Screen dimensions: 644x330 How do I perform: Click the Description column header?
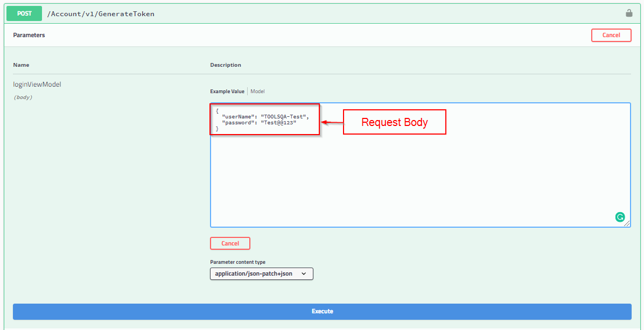(226, 65)
